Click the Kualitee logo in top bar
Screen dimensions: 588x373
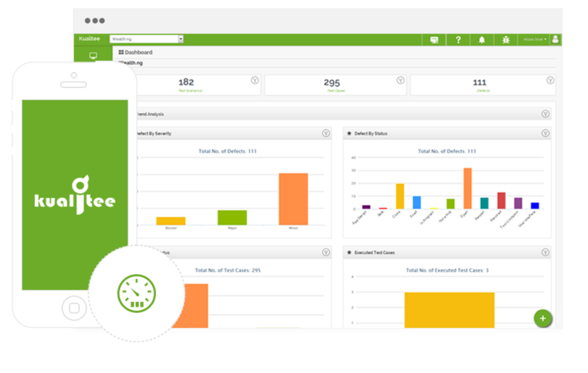tap(89, 39)
